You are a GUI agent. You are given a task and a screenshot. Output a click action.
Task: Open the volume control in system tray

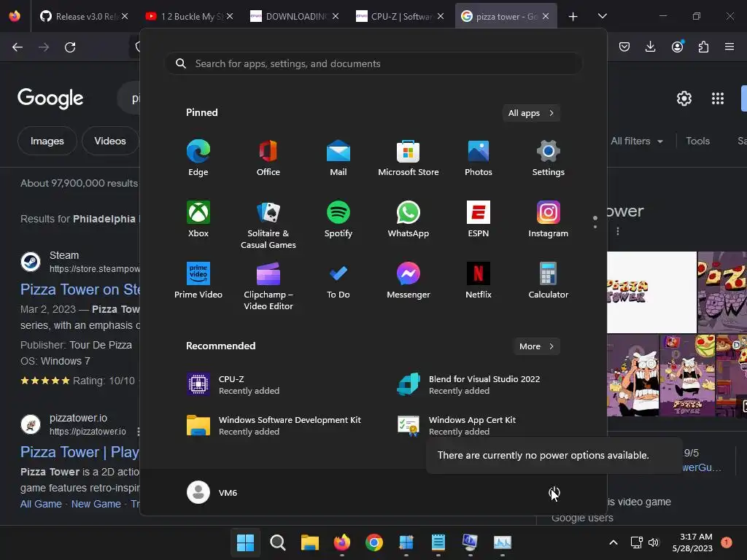(x=653, y=542)
